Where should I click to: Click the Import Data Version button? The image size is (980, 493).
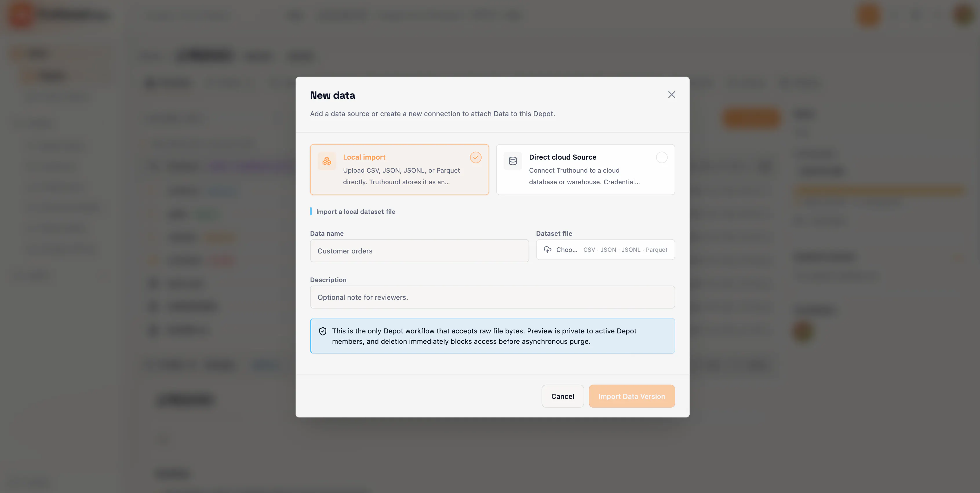pyautogui.click(x=631, y=396)
